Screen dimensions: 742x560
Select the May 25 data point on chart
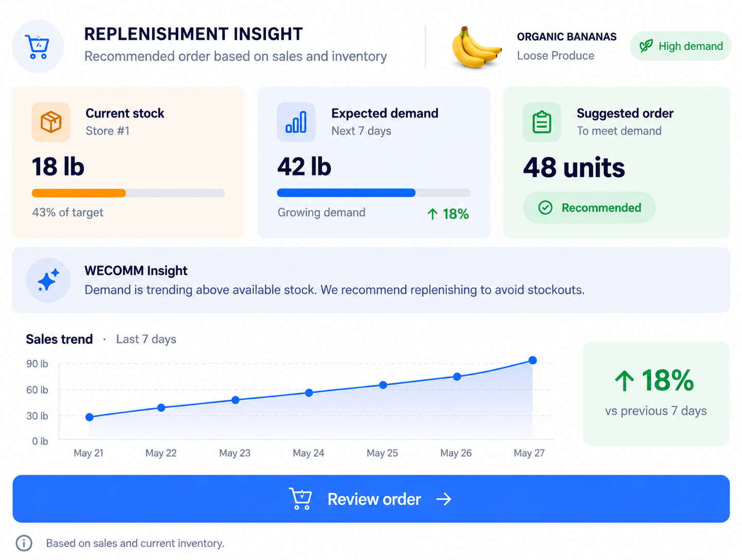click(383, 385)
